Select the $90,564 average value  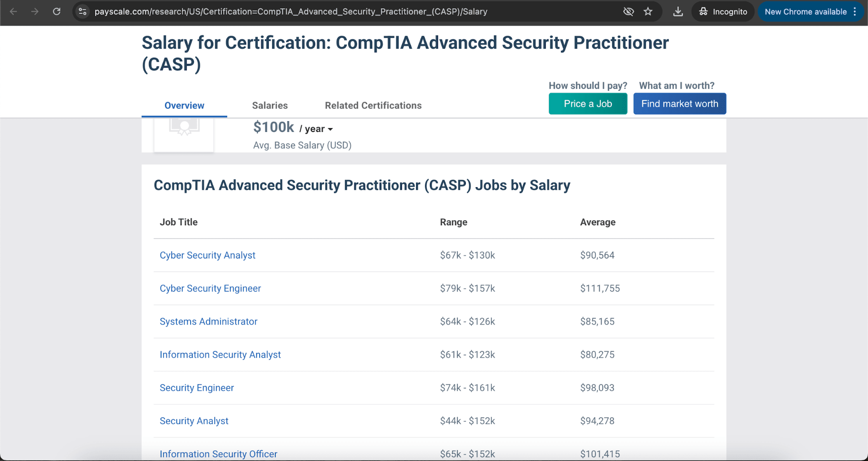597,255
